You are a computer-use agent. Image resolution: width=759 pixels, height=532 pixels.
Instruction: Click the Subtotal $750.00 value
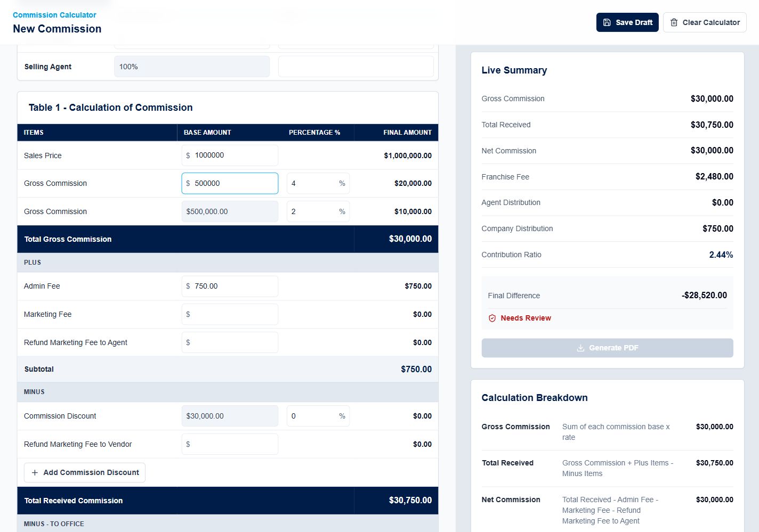tap(416, 369)
